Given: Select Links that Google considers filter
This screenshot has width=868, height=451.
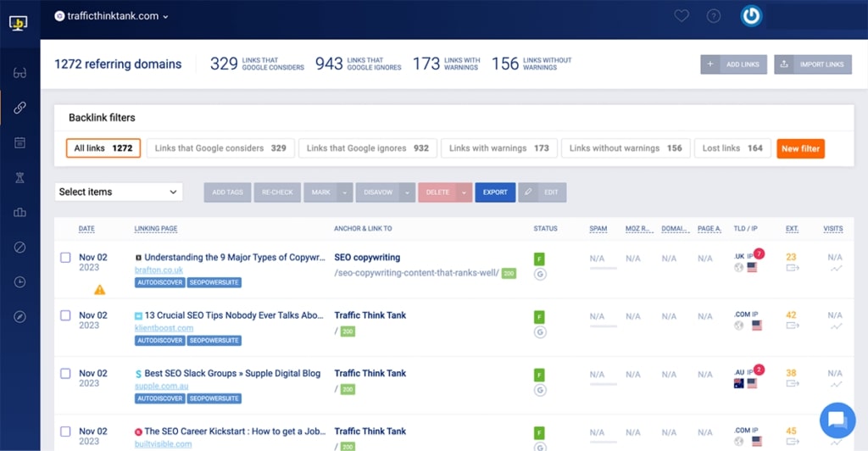Looking at the screenshot, I should point(220,148).
